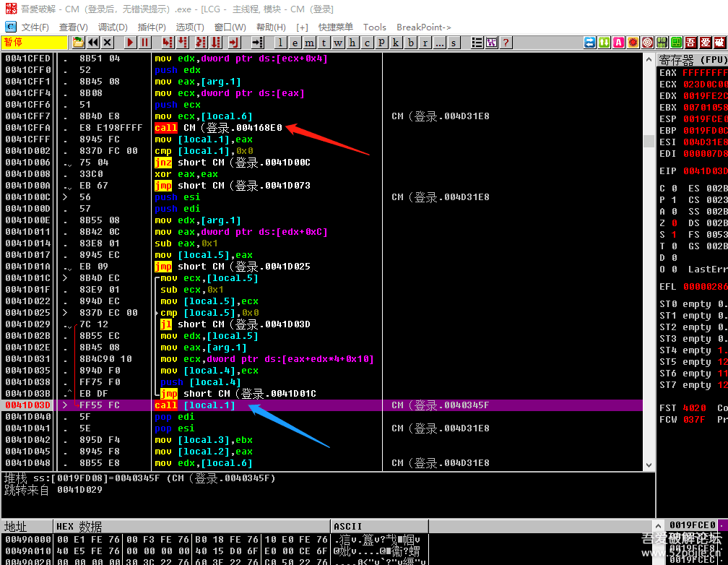The height and width of the screenshot is (565, 728).
Task: Open the 调试(D) debug menu
Action: (x=112, y=27)
